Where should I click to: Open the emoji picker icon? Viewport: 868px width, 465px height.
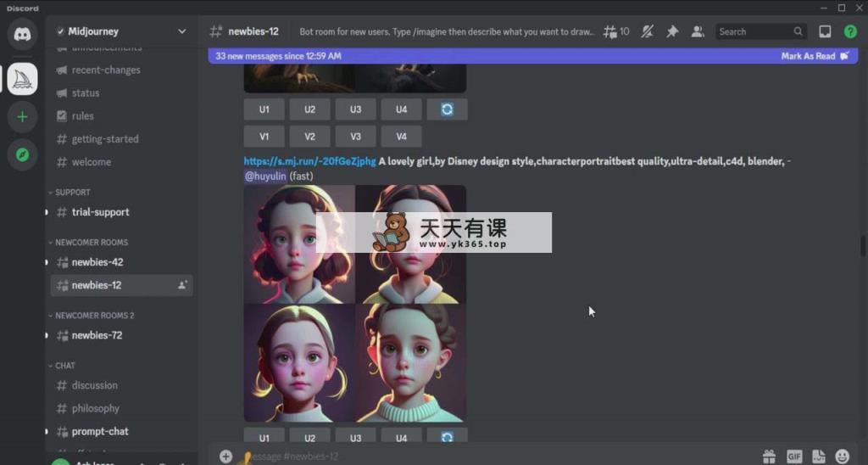tap(842, 457)
